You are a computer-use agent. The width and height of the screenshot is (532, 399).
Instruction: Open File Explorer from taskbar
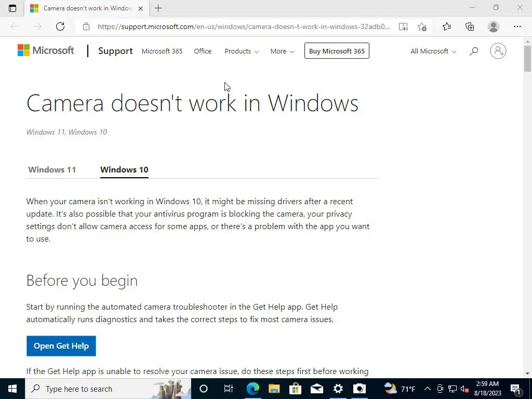274,389
